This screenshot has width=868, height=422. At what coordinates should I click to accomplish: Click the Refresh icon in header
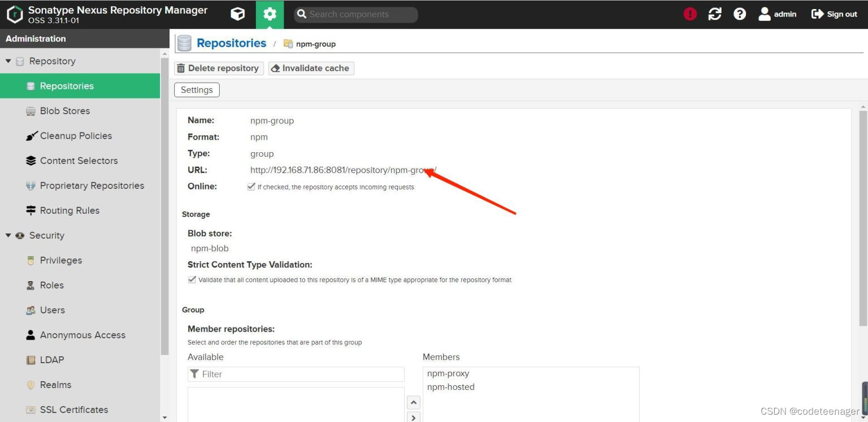715,14
